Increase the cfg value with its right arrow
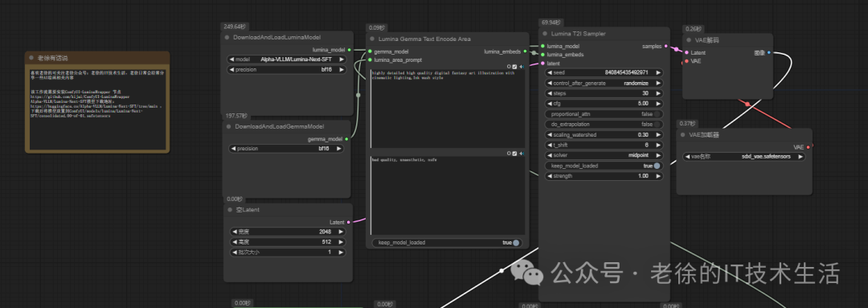Viewport: 868px width, 308px height. [x=658, y=104]
